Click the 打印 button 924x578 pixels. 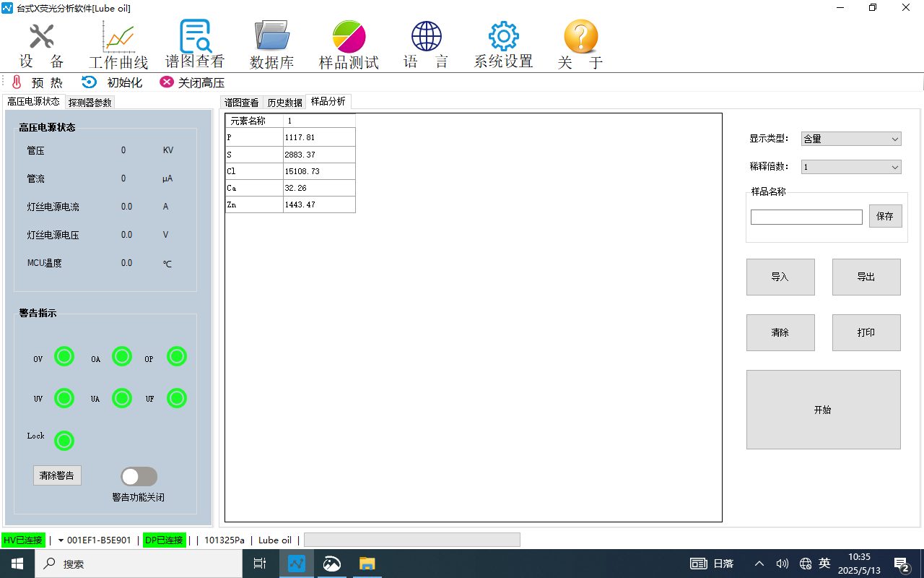click(x=866, y=332)
